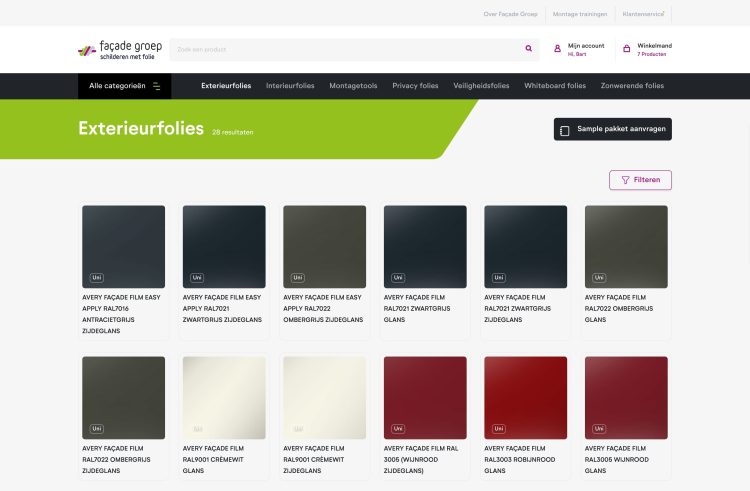Click Uni badge on Easy Apply RAL7022 Ombergrijs
Viewport: 750px width, 491px height.
(x=298, y=278)
